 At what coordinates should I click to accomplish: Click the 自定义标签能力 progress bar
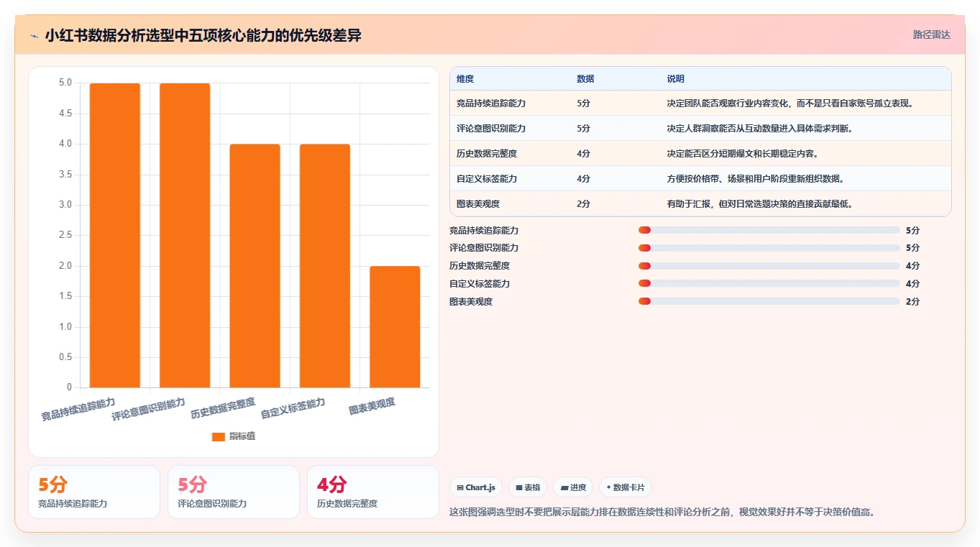coord(769,283)
